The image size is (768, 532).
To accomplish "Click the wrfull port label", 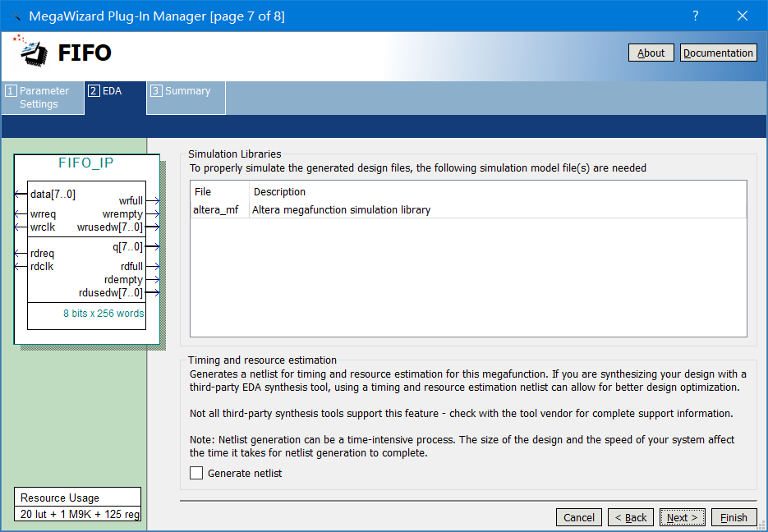I will tap(131, 200).
